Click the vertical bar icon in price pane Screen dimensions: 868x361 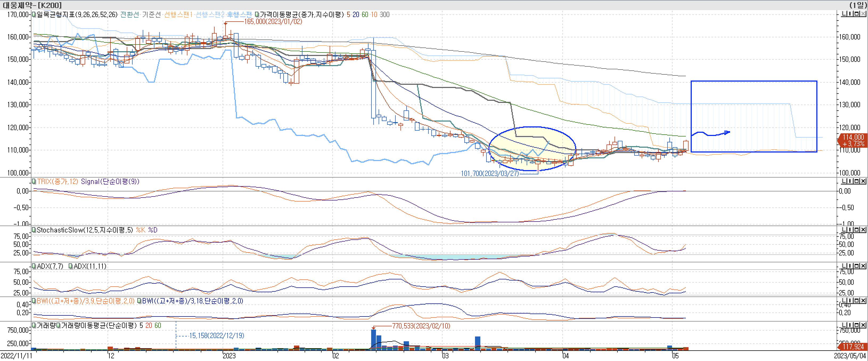point(850,14)
